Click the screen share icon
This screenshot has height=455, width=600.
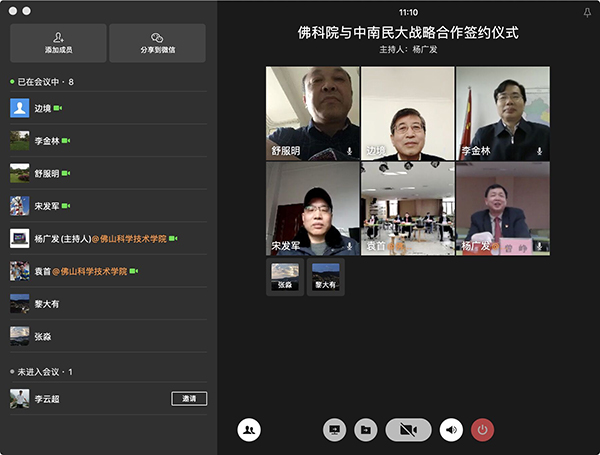335,430
